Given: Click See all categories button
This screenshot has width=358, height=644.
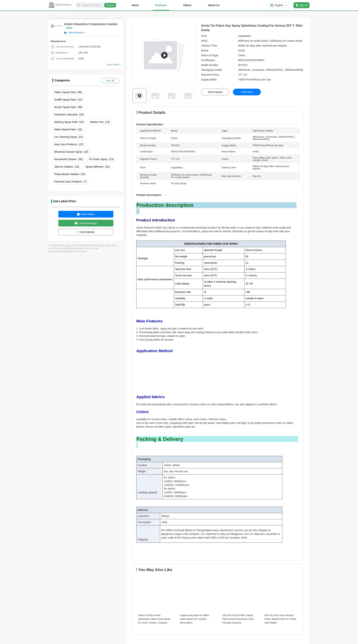Looking at the screenshot, I should pos(110,81).
